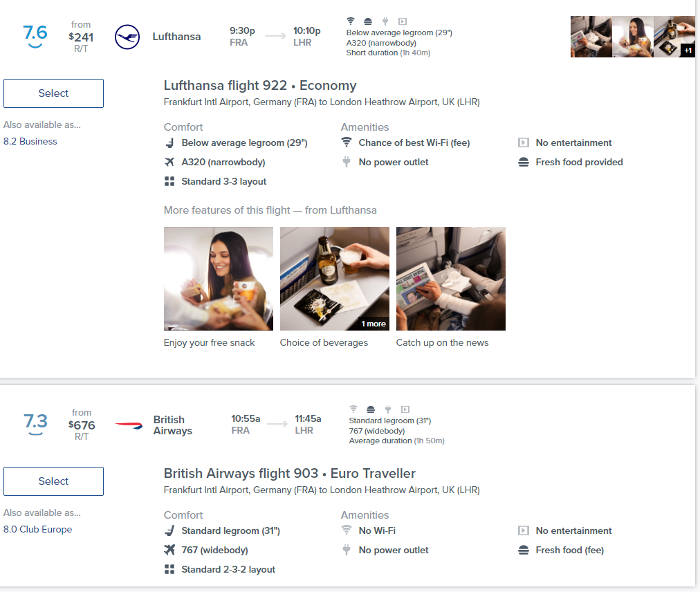Select the British Airways flight 903
Viewport: 700px width, 592px height.
(53, 481)
